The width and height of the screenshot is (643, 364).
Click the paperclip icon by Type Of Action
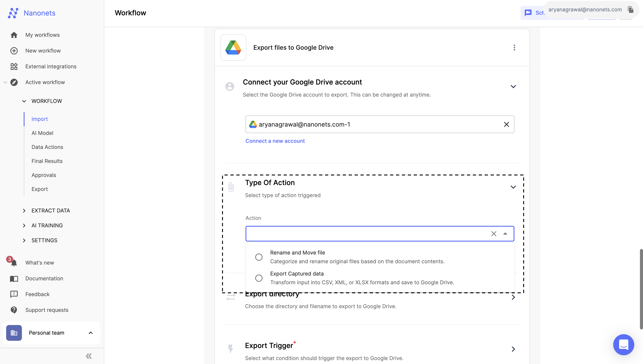(231, 187)
